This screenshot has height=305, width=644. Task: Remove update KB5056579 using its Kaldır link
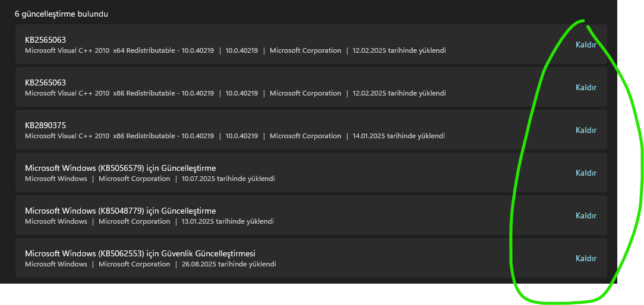[x=585, y=173]
